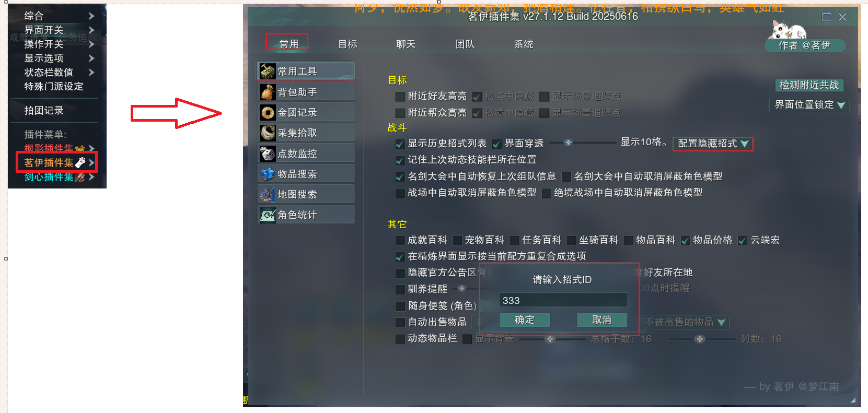Viewport: 868px width, 413px height.
Task: Focus the 请输入招式ID input field
Action: click(563, 300)
